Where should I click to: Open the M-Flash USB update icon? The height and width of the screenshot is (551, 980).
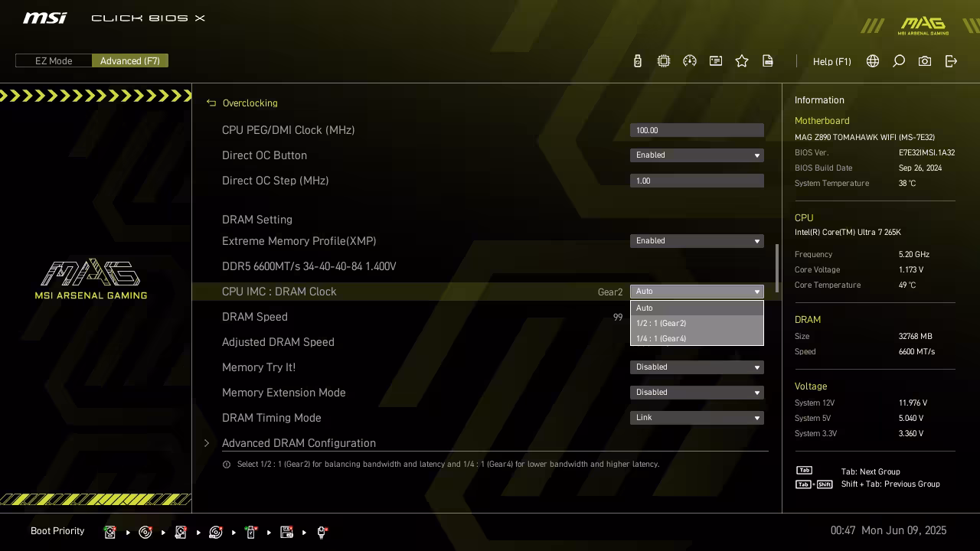638,61
